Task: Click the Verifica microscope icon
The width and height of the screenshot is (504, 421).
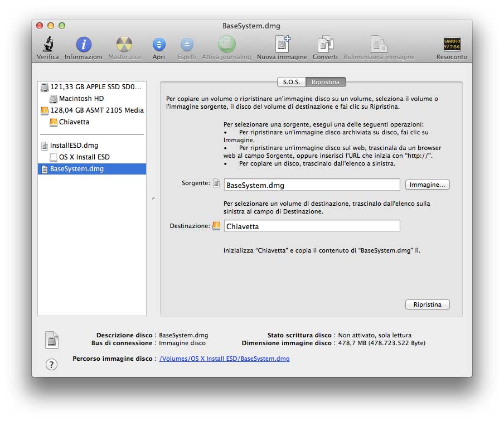Action: 48,45
